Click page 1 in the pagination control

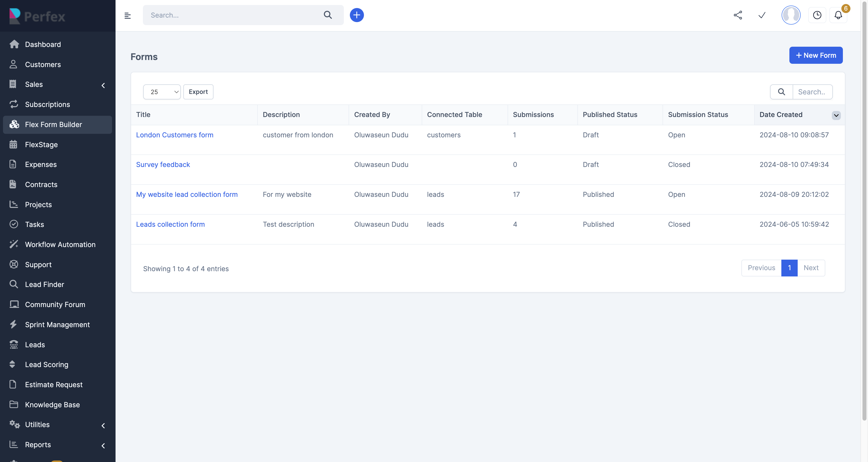(789, 268)
